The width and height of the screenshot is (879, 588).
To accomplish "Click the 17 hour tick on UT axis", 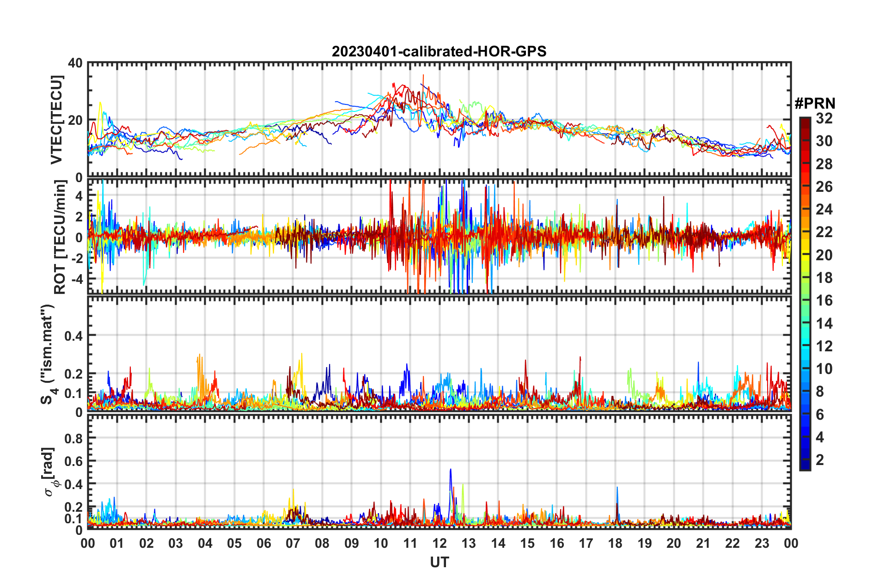I will click(x=586, y=543).
